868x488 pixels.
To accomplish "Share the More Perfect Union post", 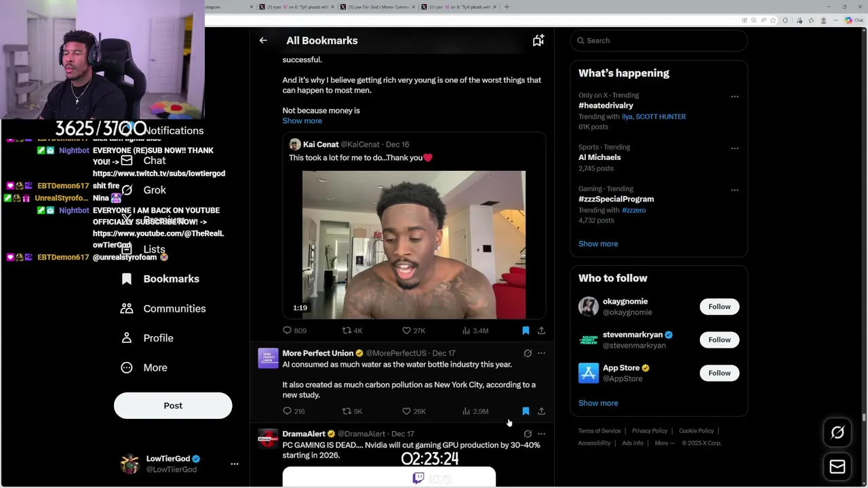I will click(541, 411).
